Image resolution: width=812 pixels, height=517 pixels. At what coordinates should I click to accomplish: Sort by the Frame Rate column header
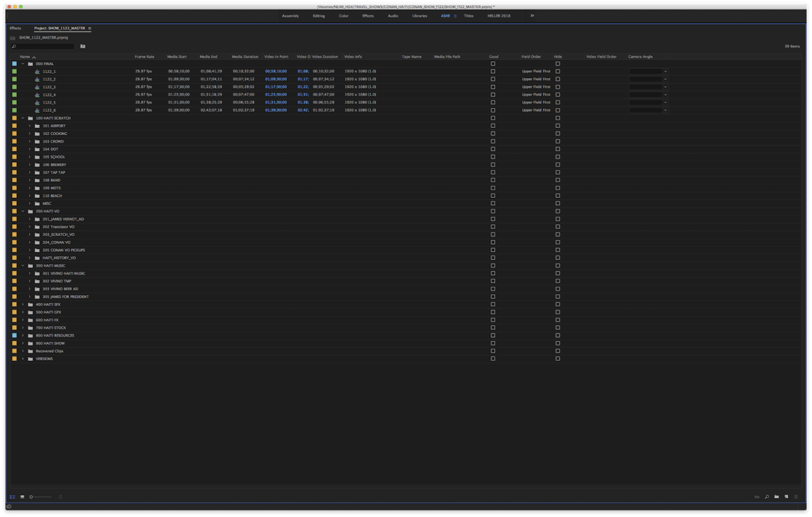(x=144, y=57)
